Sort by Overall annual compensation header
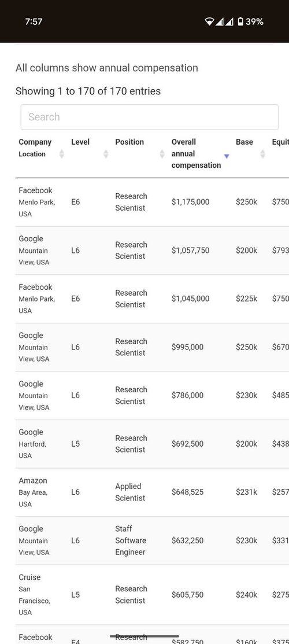This screenshot has height=644, width=289. point(196,153)
